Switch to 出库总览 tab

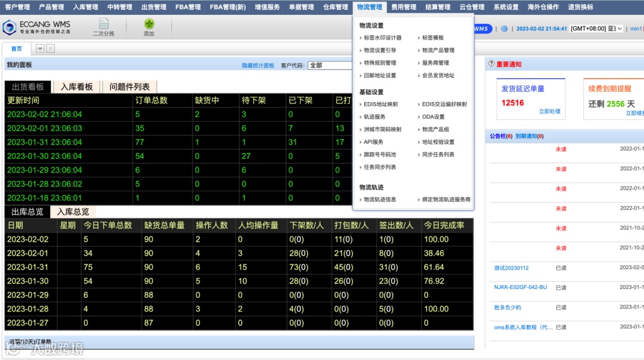(27, 212)
